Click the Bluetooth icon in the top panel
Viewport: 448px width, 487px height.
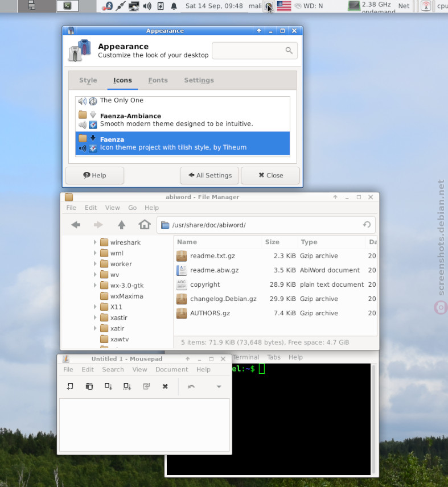click(x=108, y=6)
